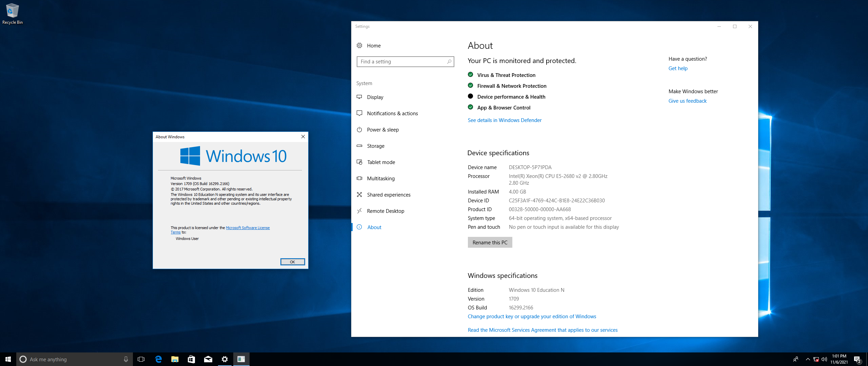Open the Mail app from the taskbar
The image size is (868, 366).
208,359
